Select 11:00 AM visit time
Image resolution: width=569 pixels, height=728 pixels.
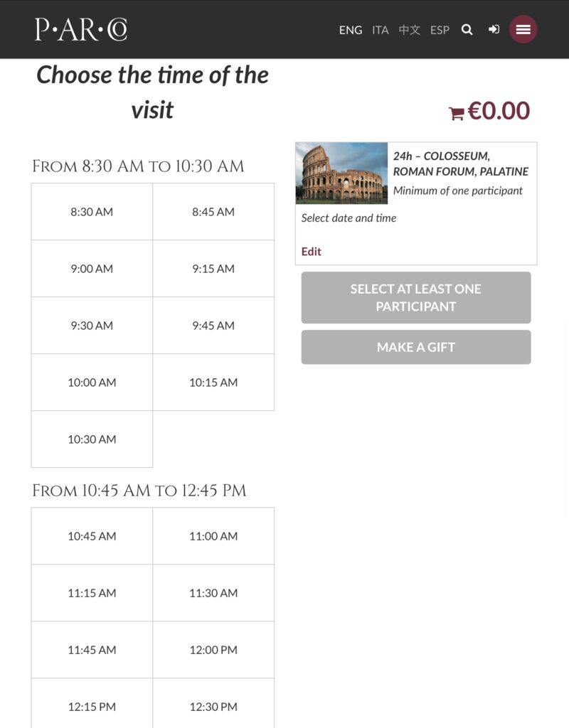click(x=213, y=536)
